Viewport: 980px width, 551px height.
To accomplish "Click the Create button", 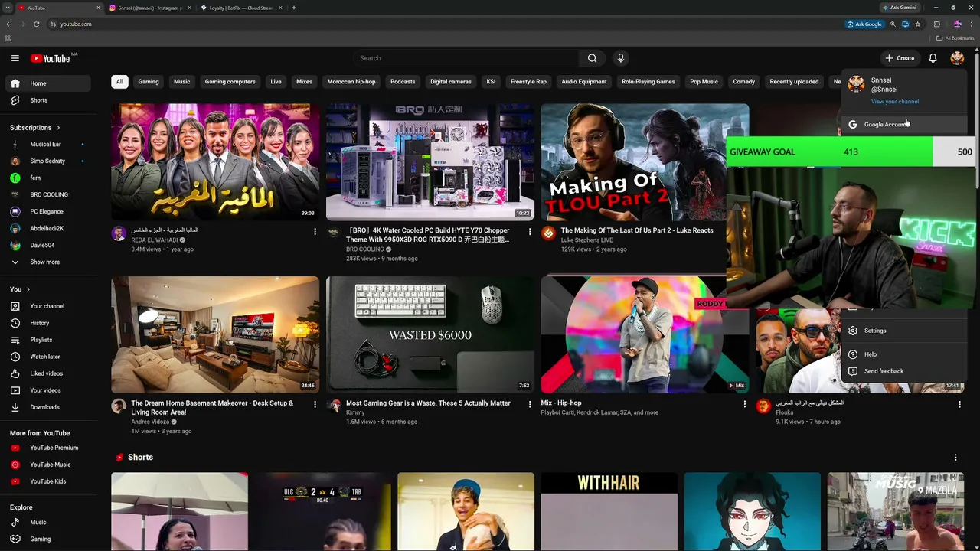I will coord(900,58).
